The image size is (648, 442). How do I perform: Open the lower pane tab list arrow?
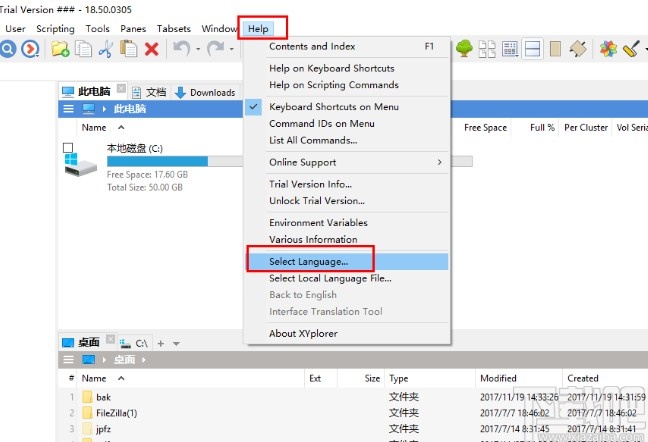pos(176,343)
